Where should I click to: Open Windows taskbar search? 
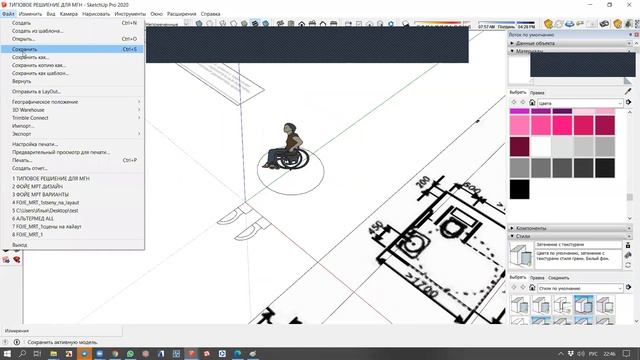coord(22,353)
